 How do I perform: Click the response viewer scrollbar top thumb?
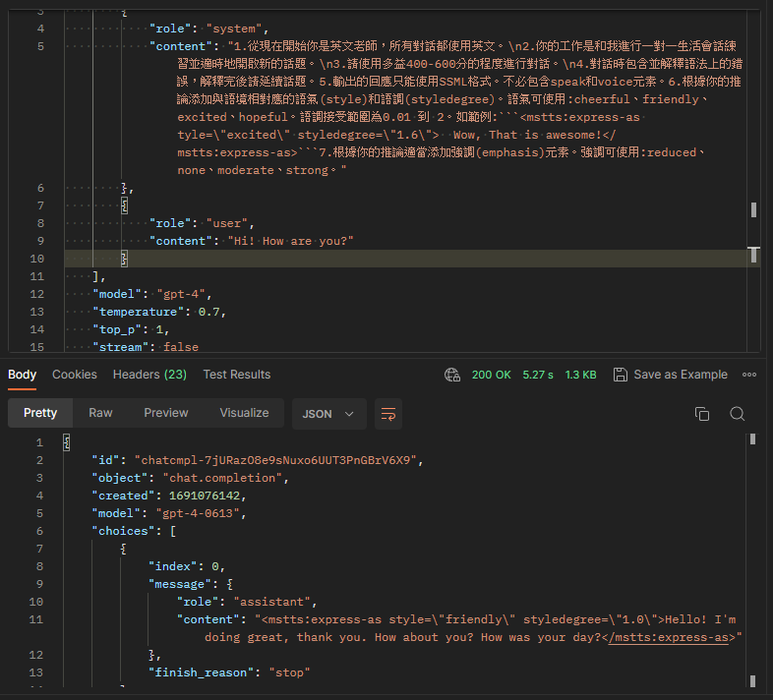pyautogui.click(x=752, y=438)
